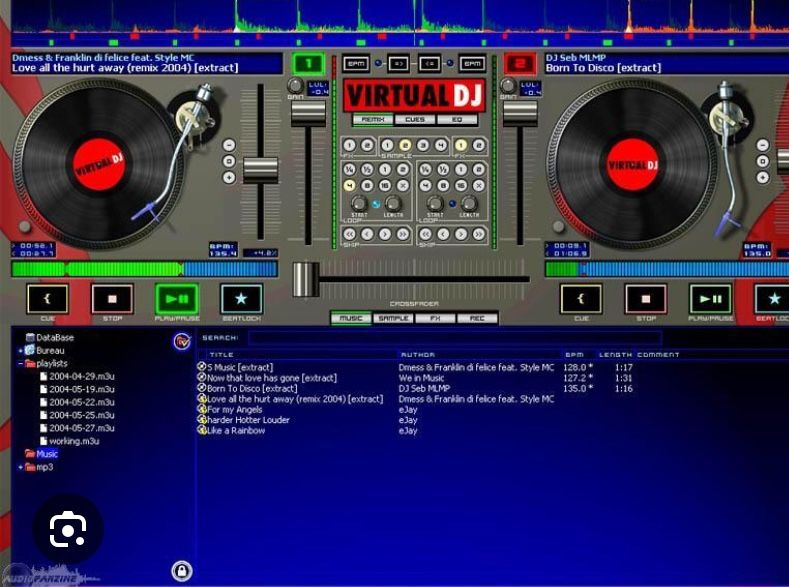789x587 pixels.
Task: Set left deck loop to 16 beats
Action: pos(385,186)
